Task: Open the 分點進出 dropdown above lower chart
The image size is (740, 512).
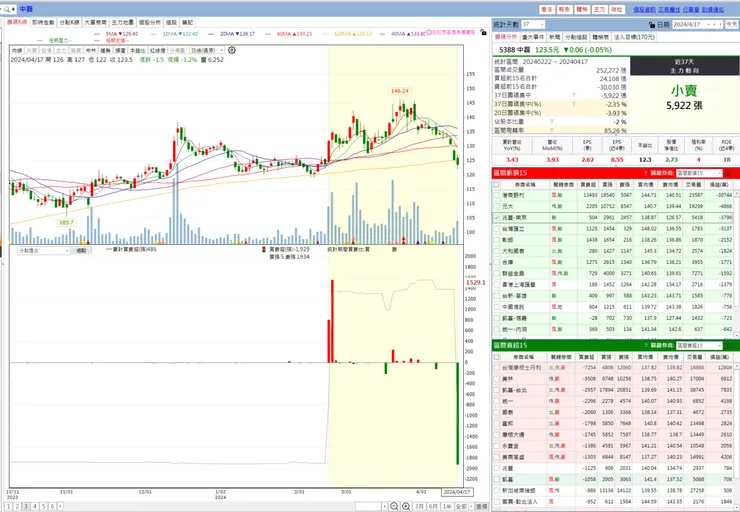Action: pos(43,251)
